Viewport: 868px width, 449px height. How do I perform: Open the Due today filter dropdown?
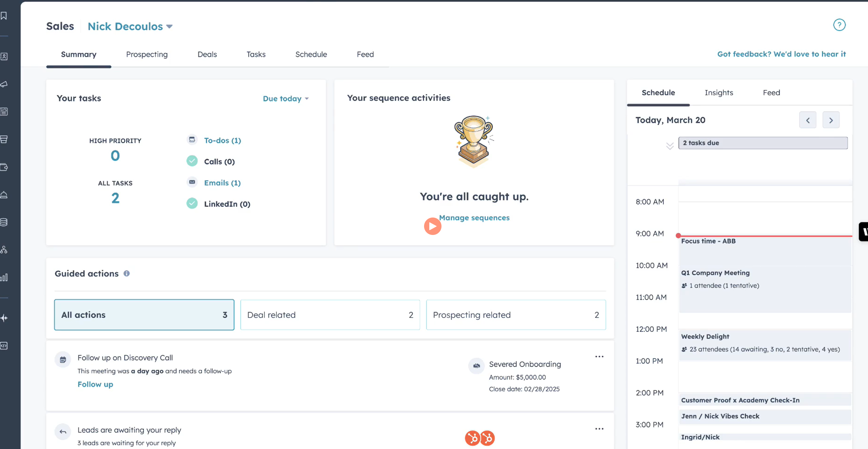coord(286,99)
